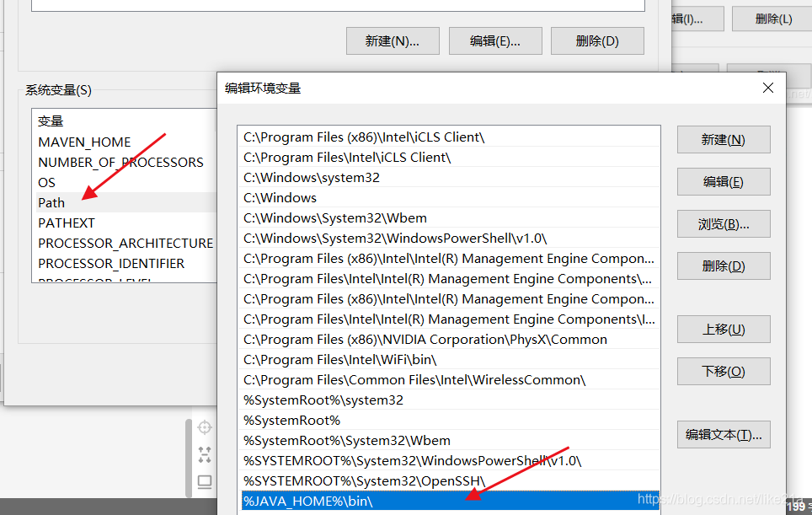Select C:\Windows\System32\WindowsPowerShell\v1.0\ entry
The height and width of the screenshot is (515, 812).
[449, 239]
